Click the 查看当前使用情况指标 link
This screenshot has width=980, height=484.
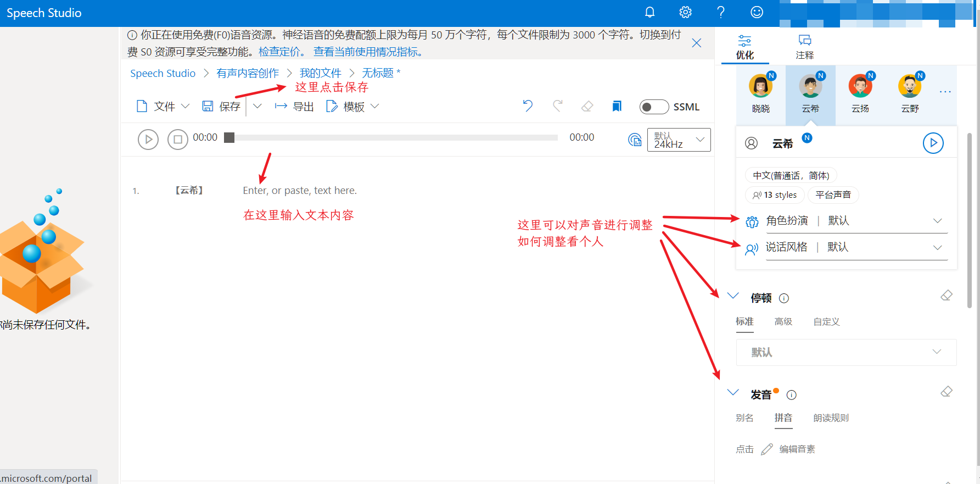[368, 52]
